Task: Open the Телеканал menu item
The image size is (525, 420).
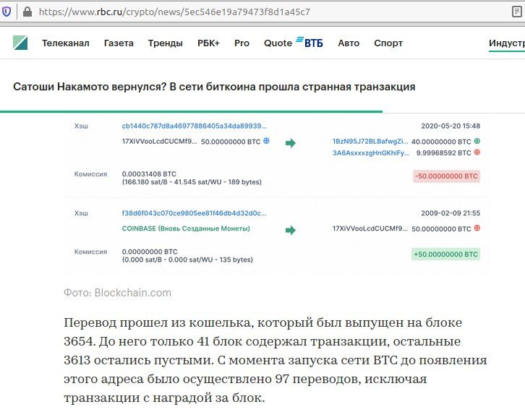Action: [x=66, y=43]
